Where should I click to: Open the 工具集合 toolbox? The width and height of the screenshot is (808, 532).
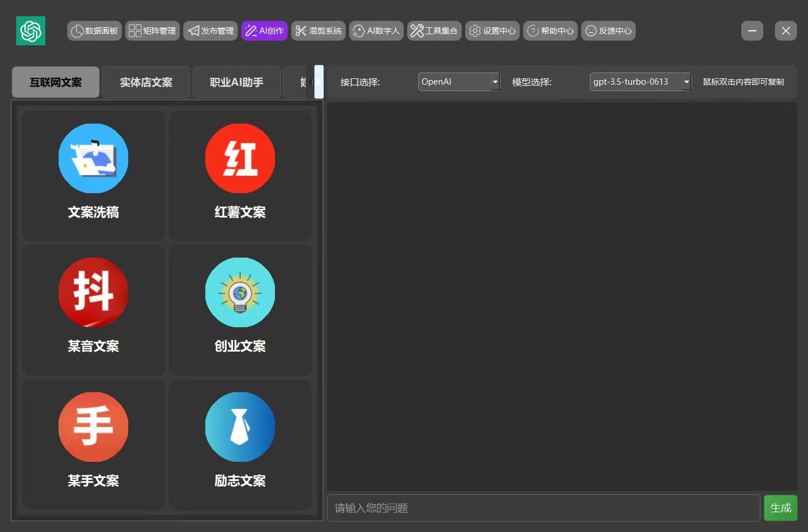[434, 30]
